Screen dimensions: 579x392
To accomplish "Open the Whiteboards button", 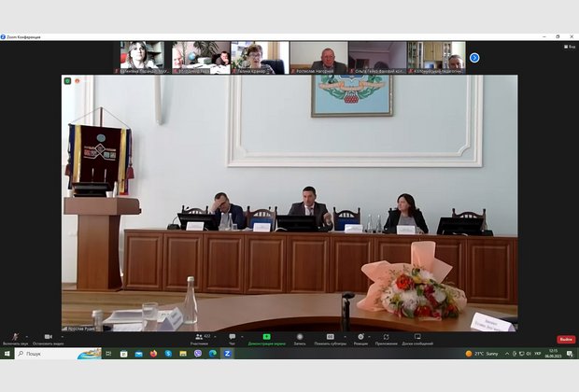I will pos(417,339).
